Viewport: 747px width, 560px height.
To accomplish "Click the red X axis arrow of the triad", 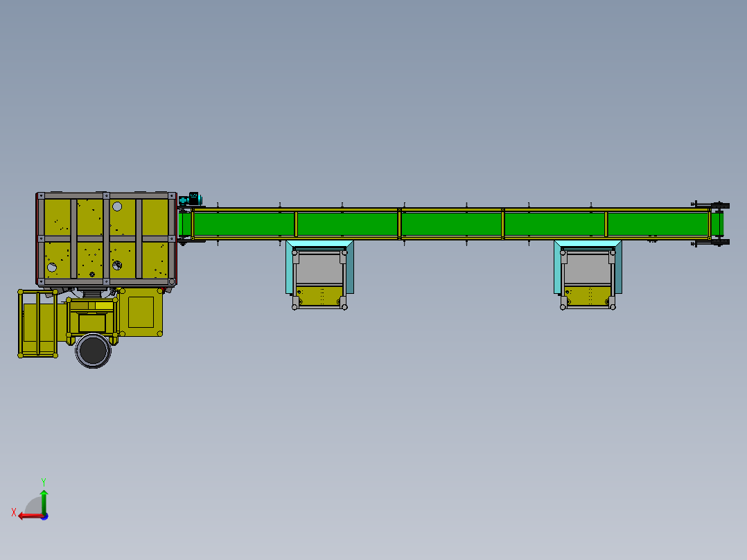I will coord(30,516).
